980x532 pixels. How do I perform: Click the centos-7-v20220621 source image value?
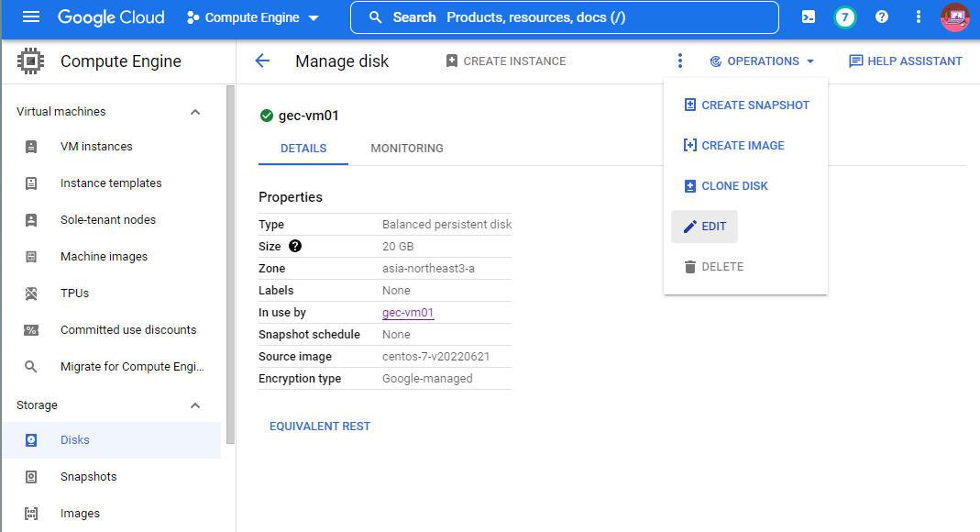tap(435, 357)
